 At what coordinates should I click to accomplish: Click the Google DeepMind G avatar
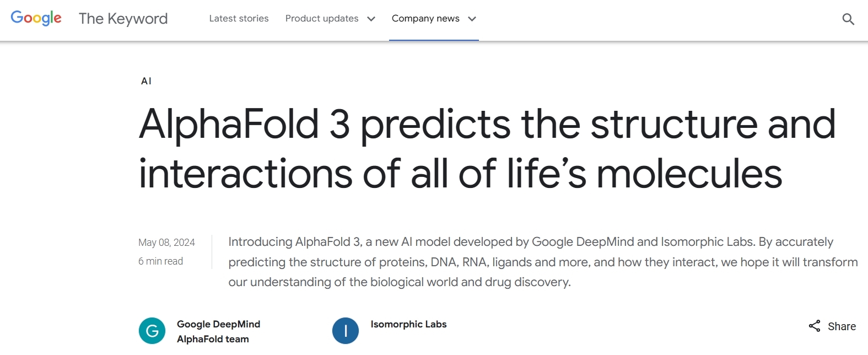pyautogui.click(x=152, y=331)
